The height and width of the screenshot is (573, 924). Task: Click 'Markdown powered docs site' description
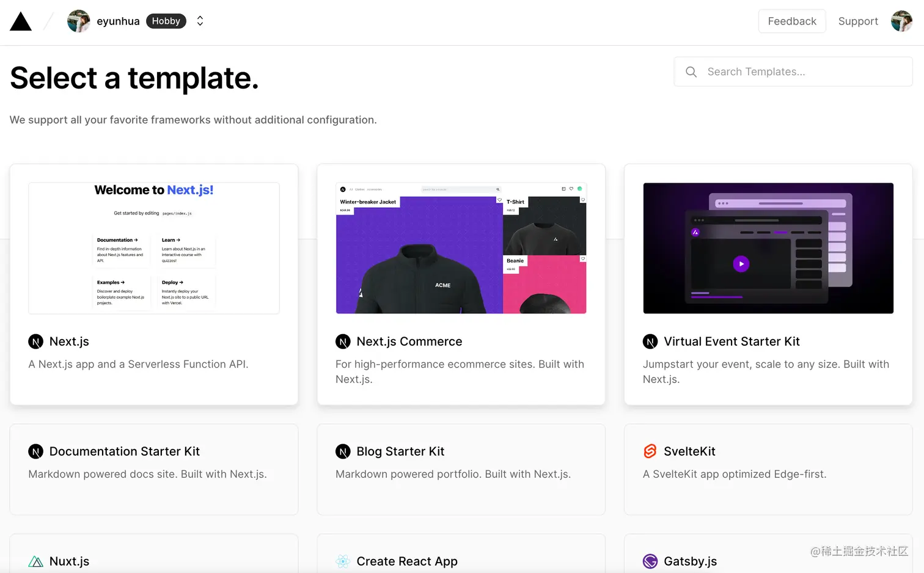(147, 474)
